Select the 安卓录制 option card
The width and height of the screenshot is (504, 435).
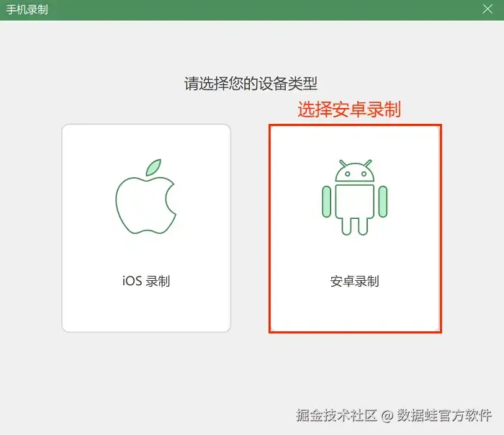point(355,228)
